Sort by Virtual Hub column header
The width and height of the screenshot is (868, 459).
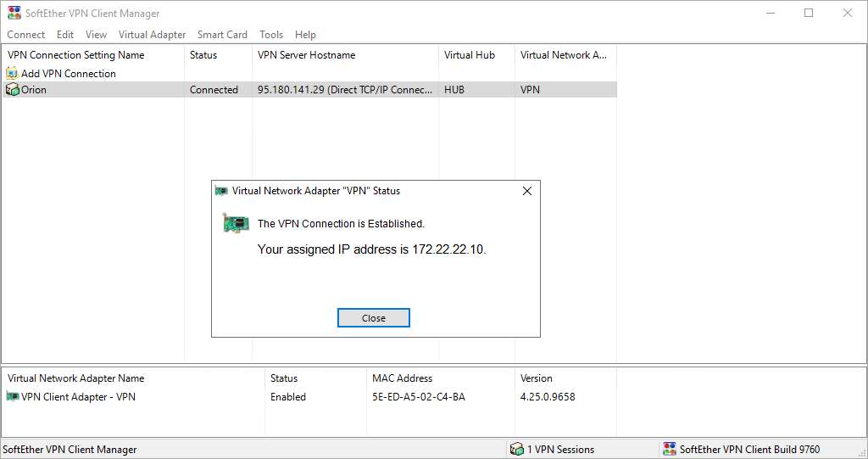click(476, 55)
